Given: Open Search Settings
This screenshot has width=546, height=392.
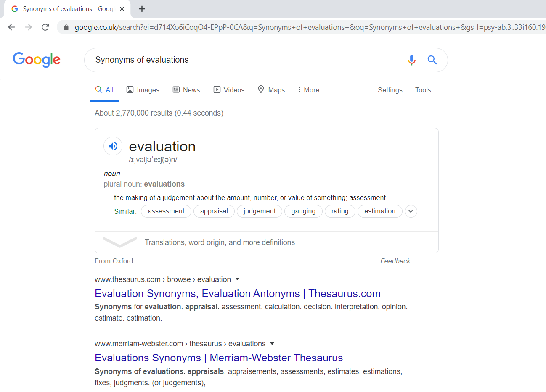Looking at the screenshot, I should pos(390,90).
